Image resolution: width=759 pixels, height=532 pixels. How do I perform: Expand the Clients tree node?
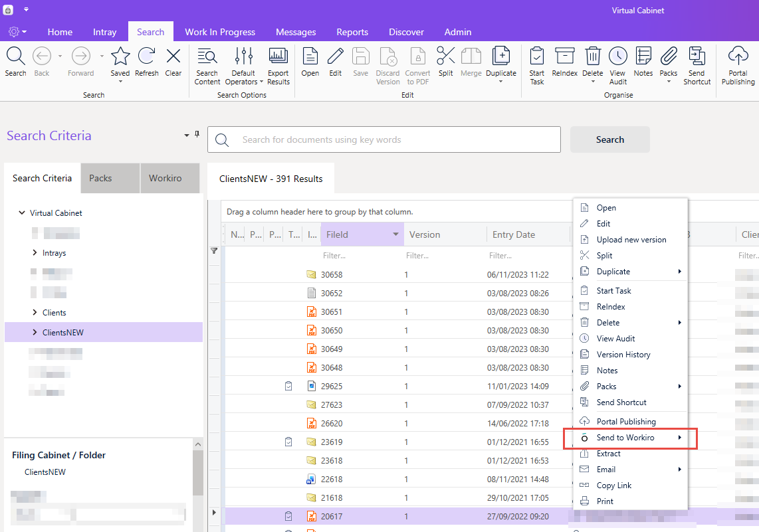point(35,313)
